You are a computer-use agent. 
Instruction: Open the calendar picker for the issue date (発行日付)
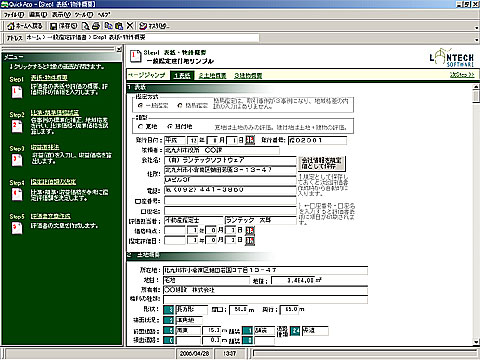point(250,140)
